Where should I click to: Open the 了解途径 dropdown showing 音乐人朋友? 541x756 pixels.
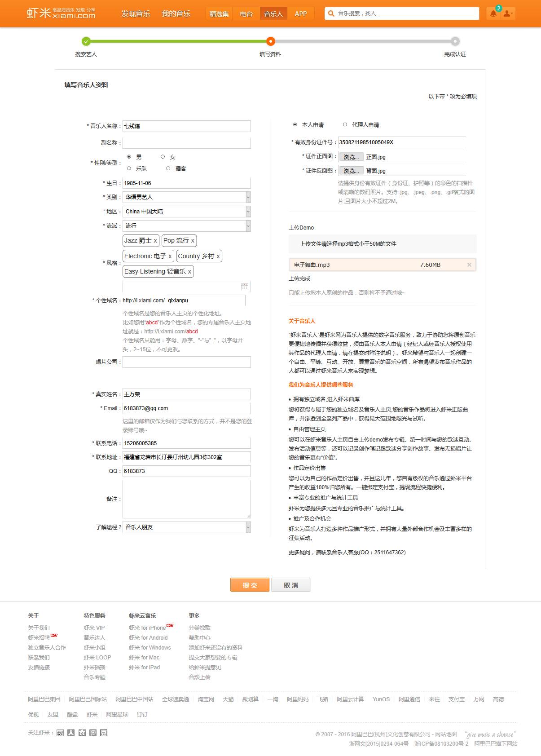(187, 527)
